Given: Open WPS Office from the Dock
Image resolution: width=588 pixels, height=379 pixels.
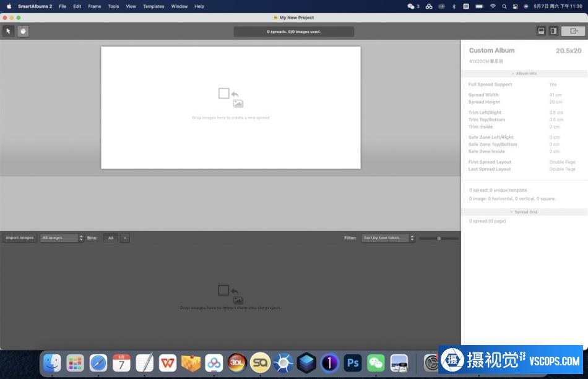Looking at the screenshot, I should point(168,362).
